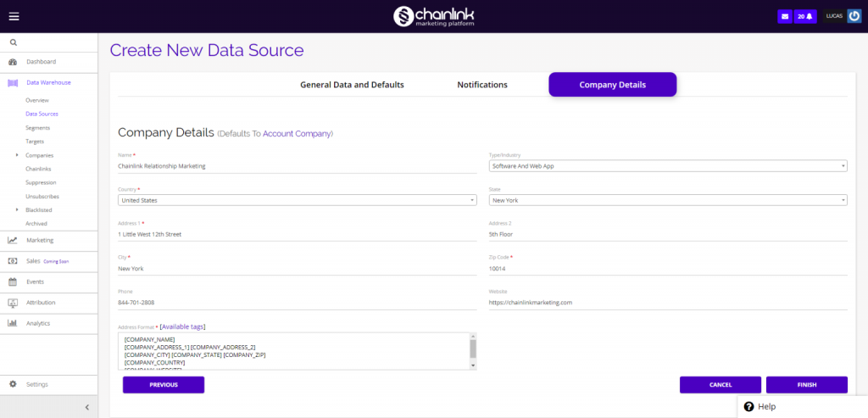
Task: Click the Attribution presentation icon
Action: 13,303
